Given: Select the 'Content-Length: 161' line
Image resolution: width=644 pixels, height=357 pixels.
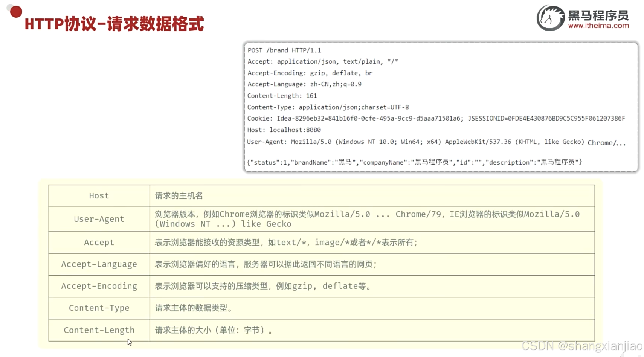Looking at the screenshot, I should click(282, 96).
